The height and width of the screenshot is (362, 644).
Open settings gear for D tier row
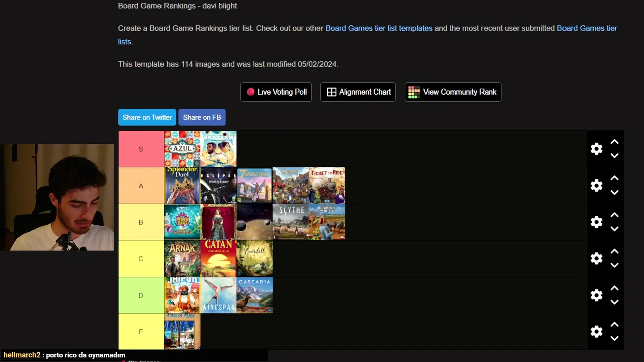[x=596, y=295]
